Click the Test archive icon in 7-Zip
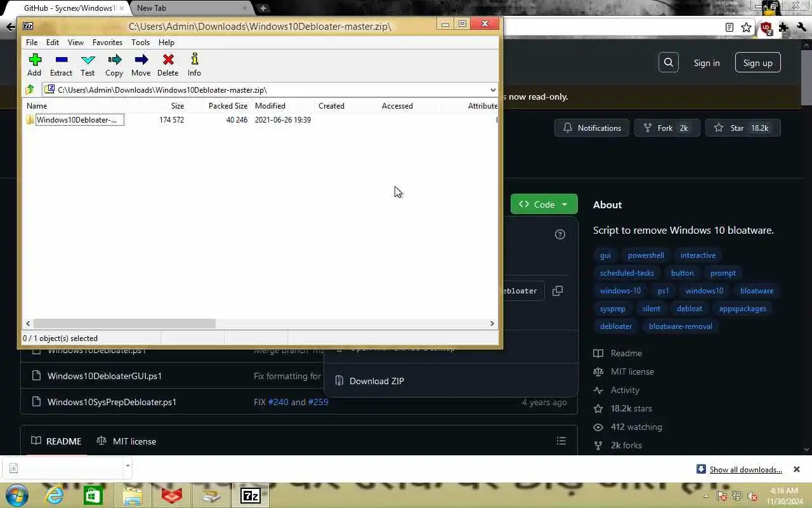Image resolution: width=812 pixels, height=508 pixels. 88,60
